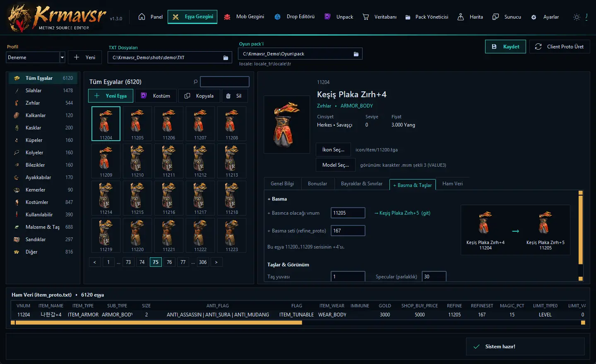Click the Harita map icon

pos(461,17)
